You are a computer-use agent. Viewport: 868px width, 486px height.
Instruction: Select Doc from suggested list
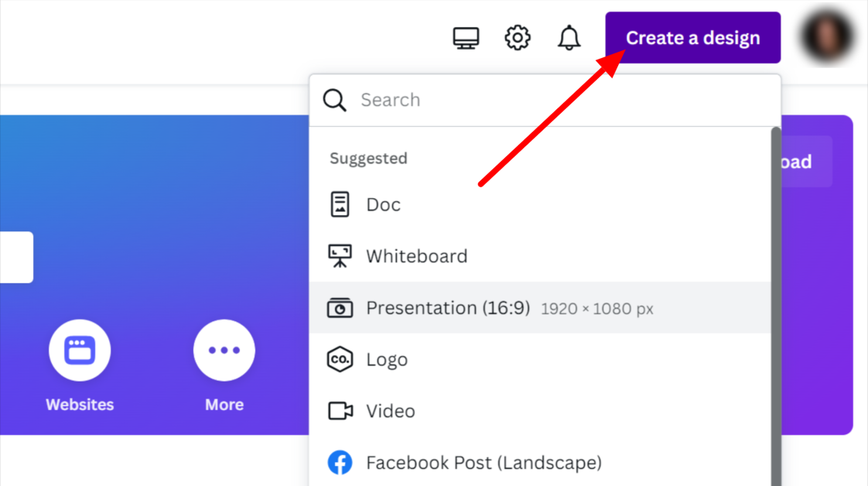click(x=540, y=204)
